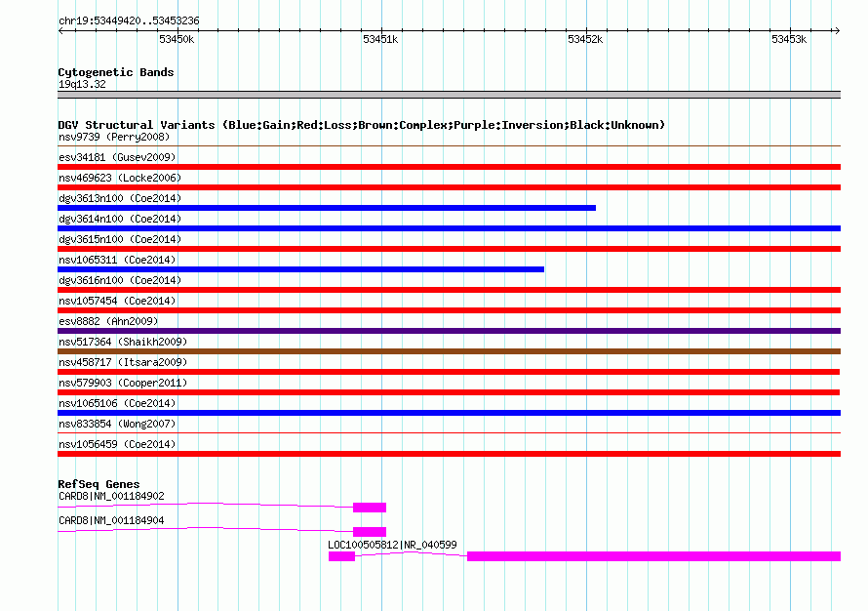The image size is (868, 611).
Task: Click the red nsv469623 loss bar
Action: click(449, 187)
